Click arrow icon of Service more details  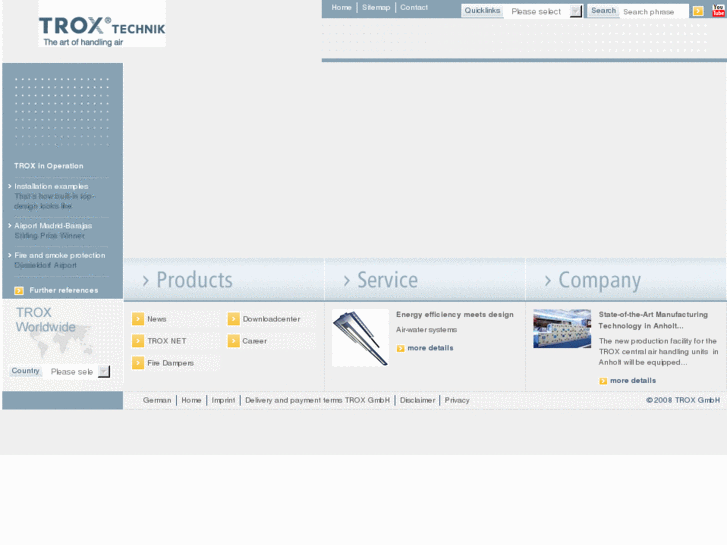[x=400, y=348]
